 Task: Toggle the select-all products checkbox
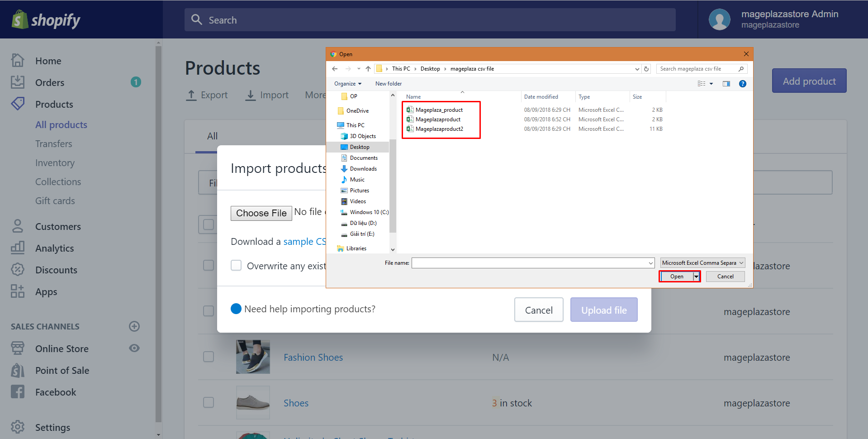tap(209, 224)
